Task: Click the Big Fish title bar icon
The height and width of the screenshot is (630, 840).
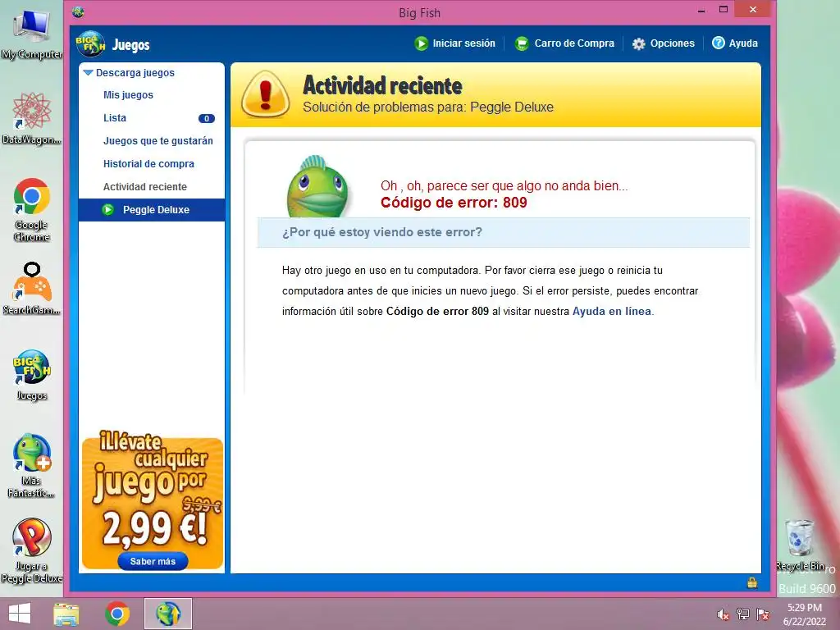Action: (78, 11)
